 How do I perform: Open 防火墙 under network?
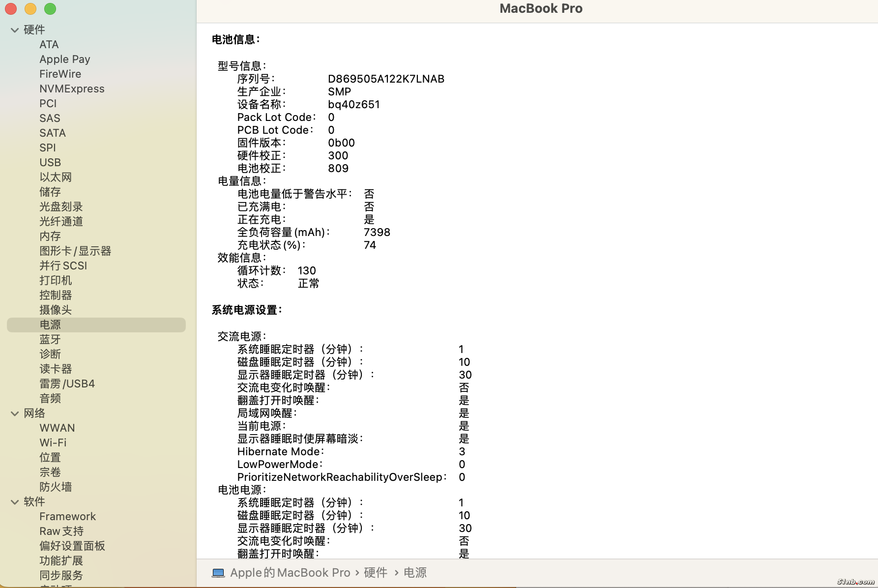(56, 487)
